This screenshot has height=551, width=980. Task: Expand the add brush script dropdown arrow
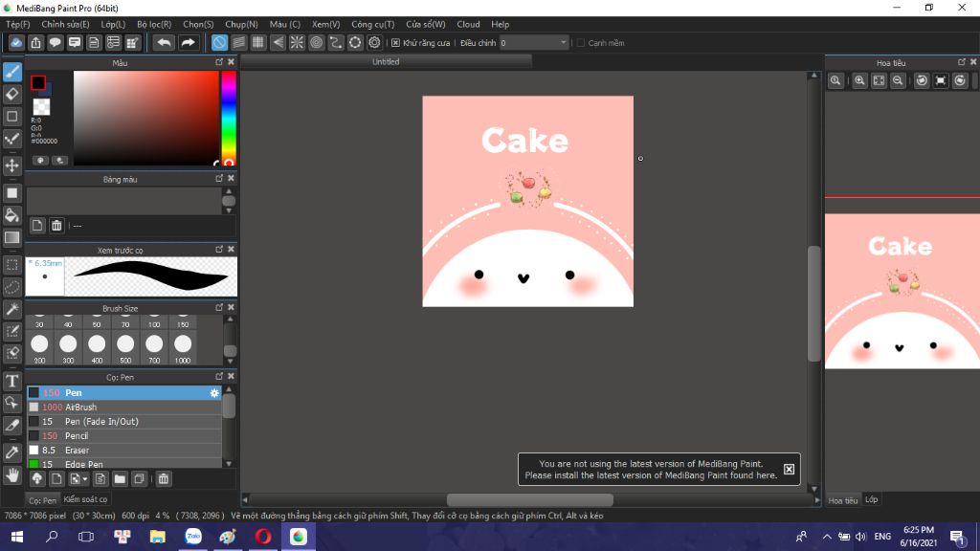tap(85, 478)
